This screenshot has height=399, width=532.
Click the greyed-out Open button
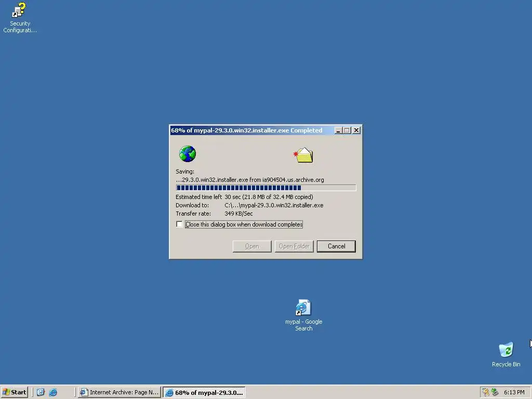point(252,246)
